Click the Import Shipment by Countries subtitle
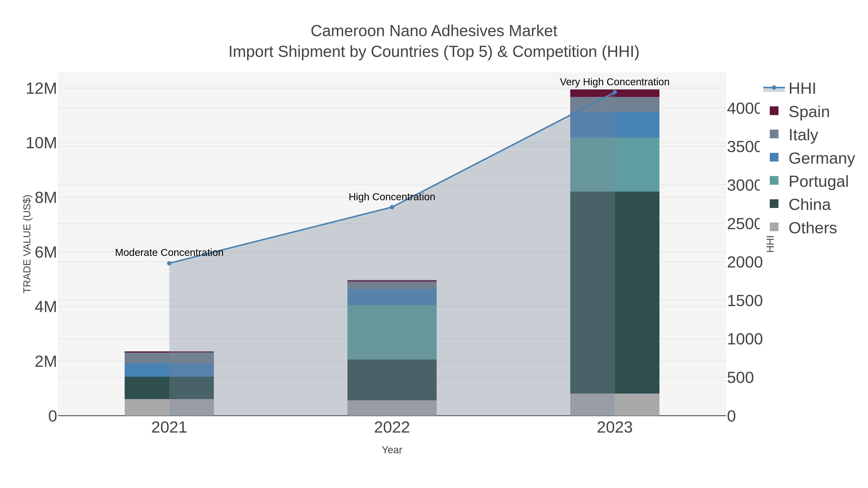Screen dimensions: 868x488 tap(434, 52)
